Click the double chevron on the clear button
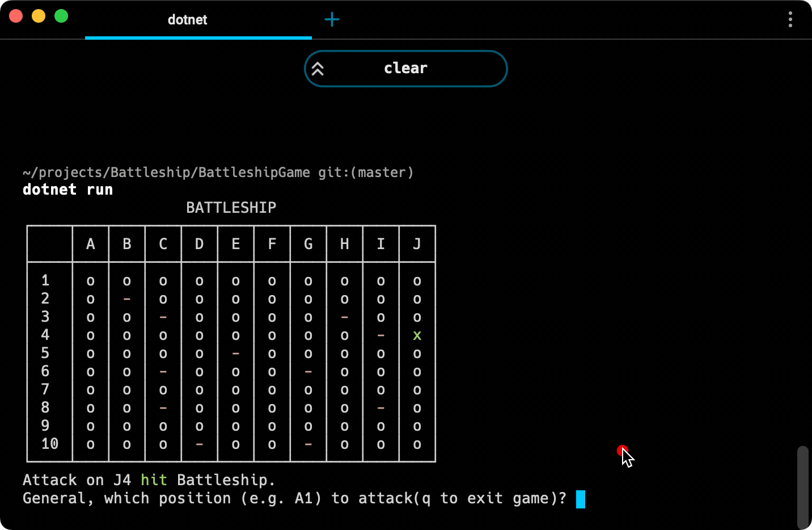812x530 pixels. [318, 68]
